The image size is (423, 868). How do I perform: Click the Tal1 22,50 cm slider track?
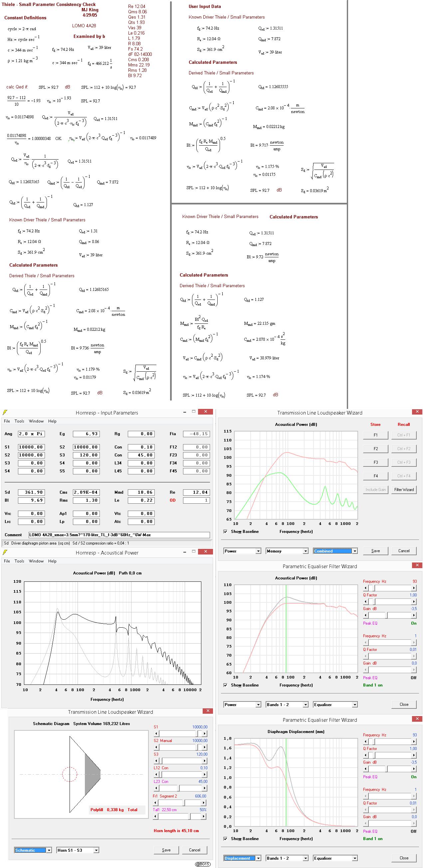[179, 816]
